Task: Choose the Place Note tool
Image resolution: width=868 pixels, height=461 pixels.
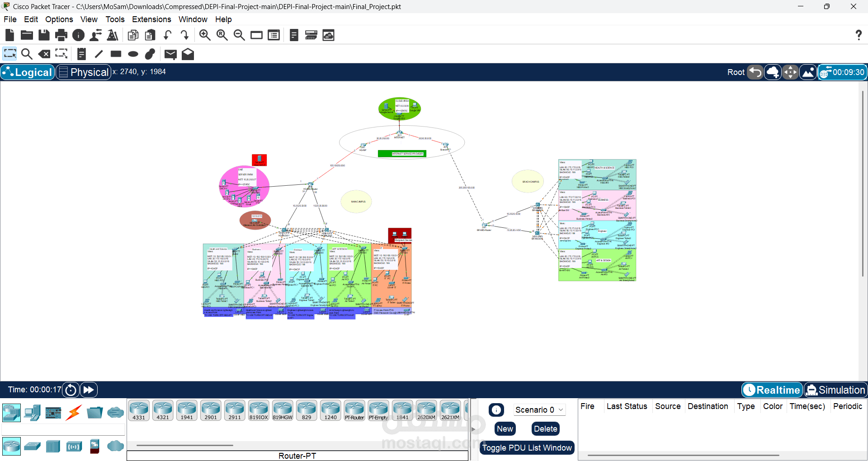Action: tap(81, 54)
